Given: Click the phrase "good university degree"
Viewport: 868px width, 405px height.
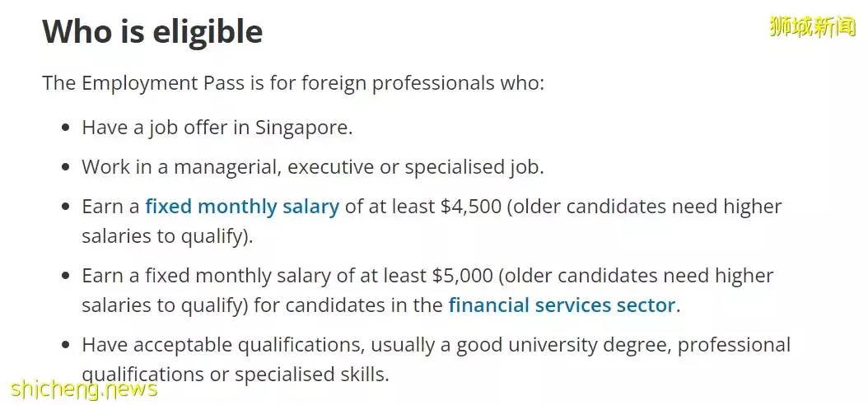Looking at the screenshot, I should [x=560, y=345].
